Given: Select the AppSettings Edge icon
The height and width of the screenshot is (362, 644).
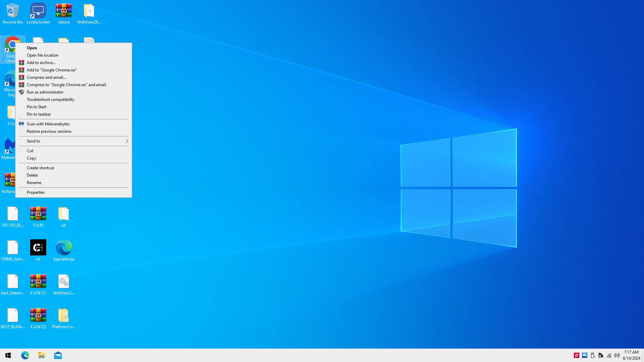Looking at the screenshot, I should [x=63, y=250].
